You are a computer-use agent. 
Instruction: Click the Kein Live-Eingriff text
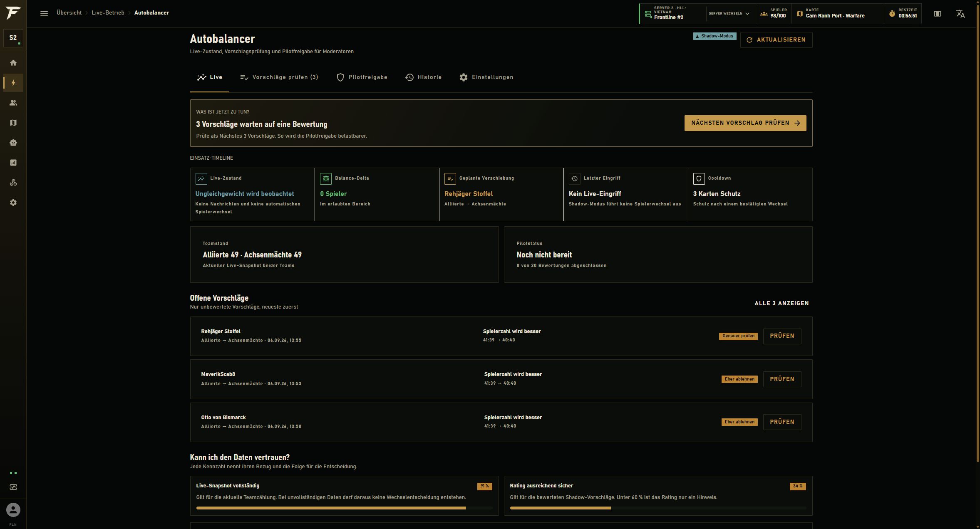tap(595, 194)
